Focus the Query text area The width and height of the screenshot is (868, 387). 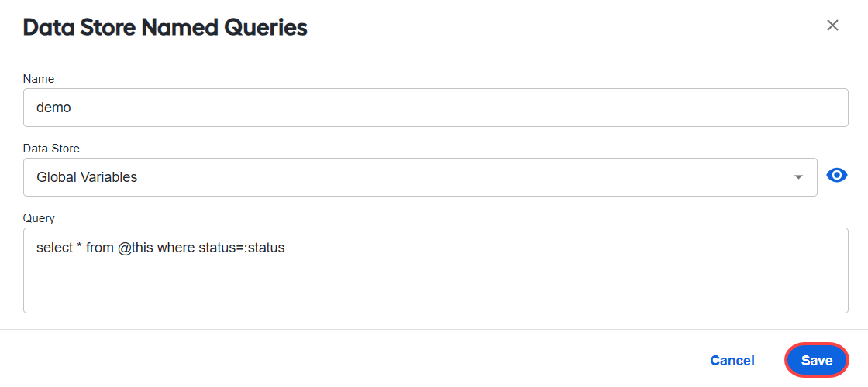[x=436, y=270]
